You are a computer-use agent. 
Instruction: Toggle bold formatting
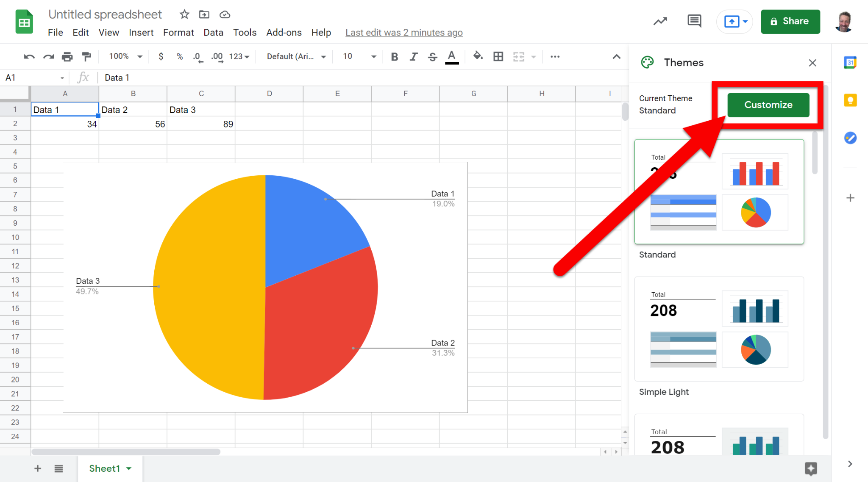394,56
